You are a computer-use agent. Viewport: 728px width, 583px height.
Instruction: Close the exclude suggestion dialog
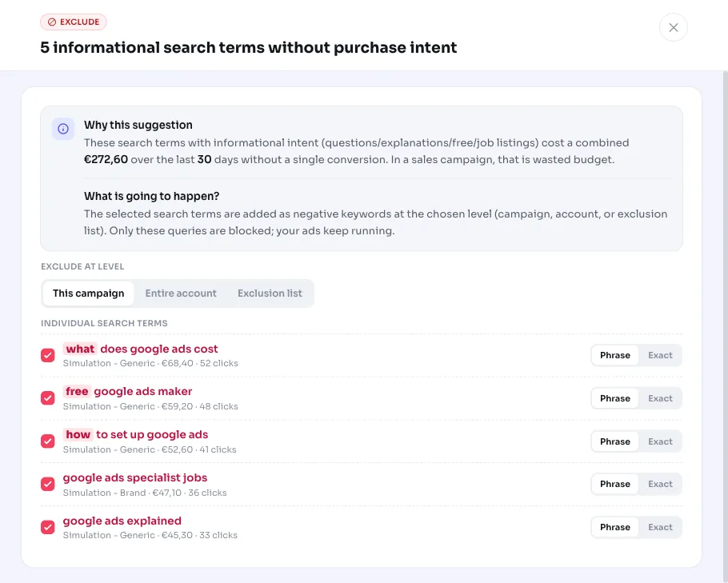coord(674,27)
